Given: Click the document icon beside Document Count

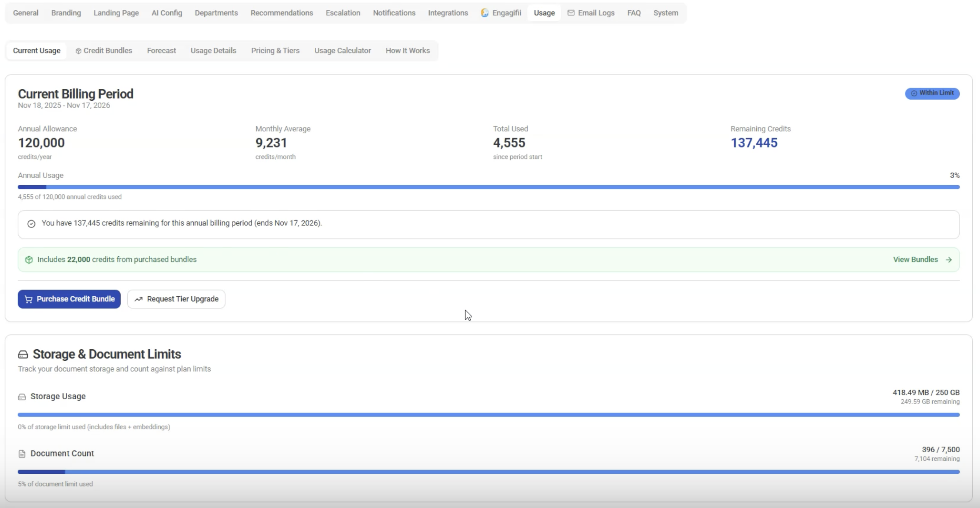Looking at the screenshot, I should coord(22,454).
